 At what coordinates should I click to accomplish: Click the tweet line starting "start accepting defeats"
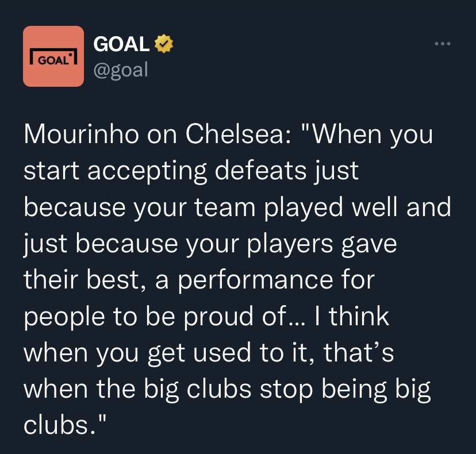point(191,171)
